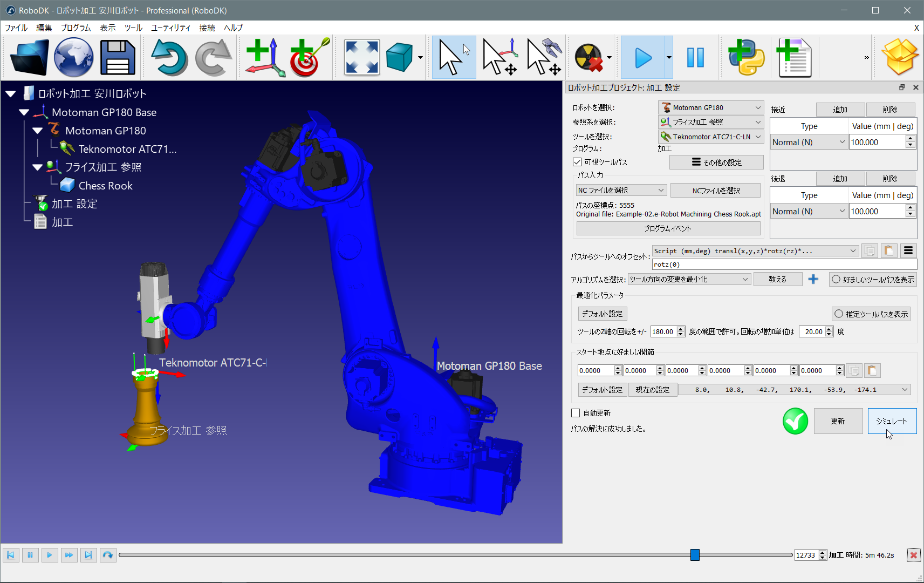This screenshot has height=583, width=924.
Task: Choose the Move robot tool cursor
Action: (544, 57)
